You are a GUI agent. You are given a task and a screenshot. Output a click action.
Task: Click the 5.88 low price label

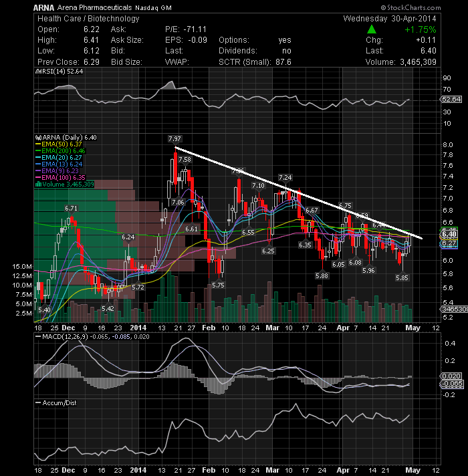tap(322, 275)
